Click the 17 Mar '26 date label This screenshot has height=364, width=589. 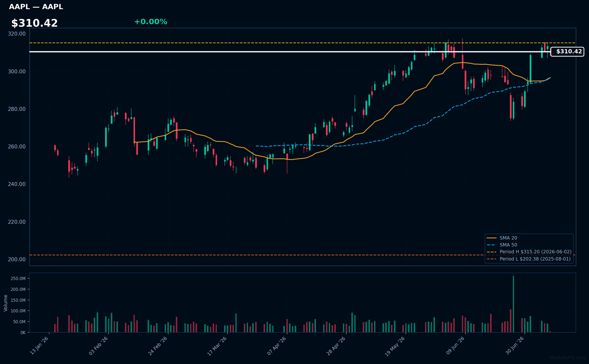point(217,346)
